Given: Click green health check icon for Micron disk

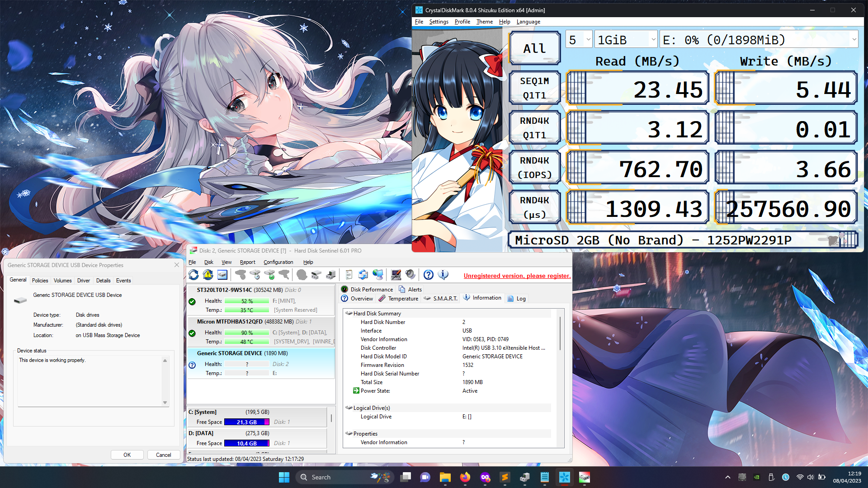Looking at the screenshot, I should point(192,333).
